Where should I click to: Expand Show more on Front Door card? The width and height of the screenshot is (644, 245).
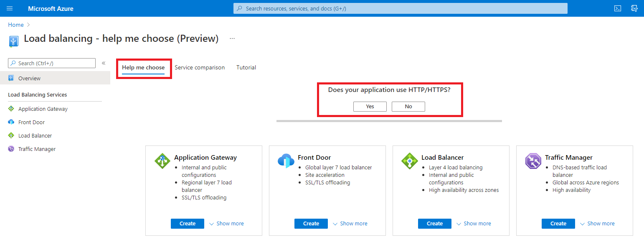click(350, 224)
